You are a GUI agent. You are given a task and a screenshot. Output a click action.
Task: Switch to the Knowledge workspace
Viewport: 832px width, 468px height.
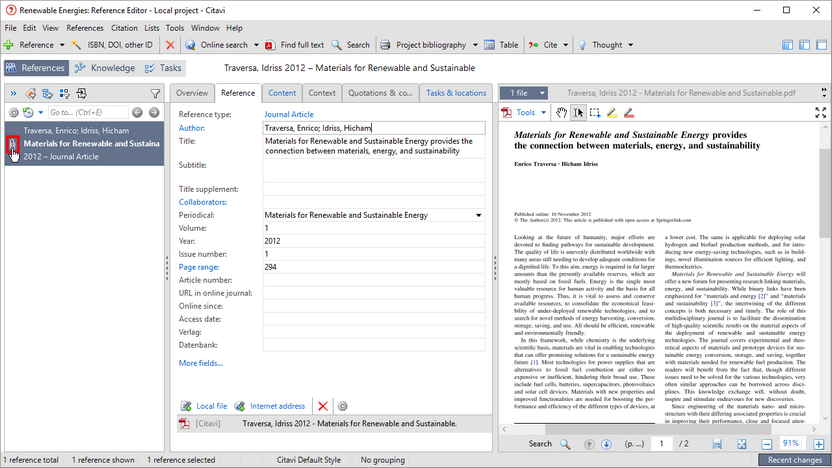tap(105, 68)
